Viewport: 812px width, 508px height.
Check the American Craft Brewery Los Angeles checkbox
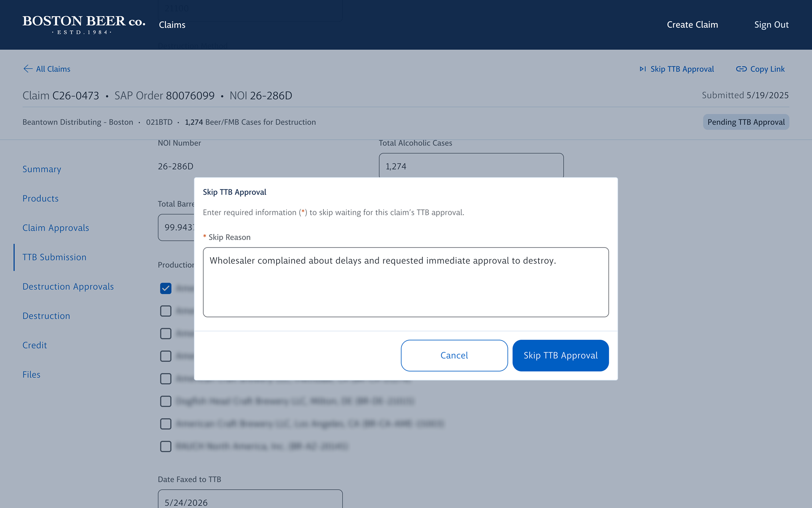[166, 424]
